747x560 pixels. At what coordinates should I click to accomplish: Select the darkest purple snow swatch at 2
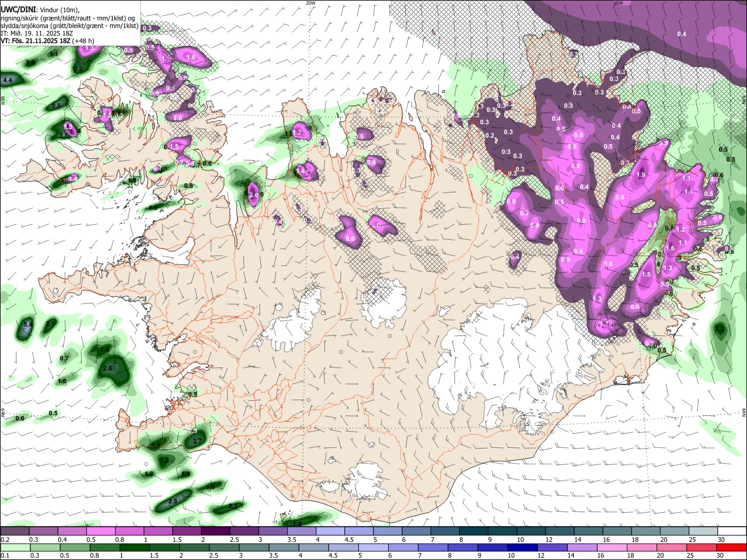[214, 531]
